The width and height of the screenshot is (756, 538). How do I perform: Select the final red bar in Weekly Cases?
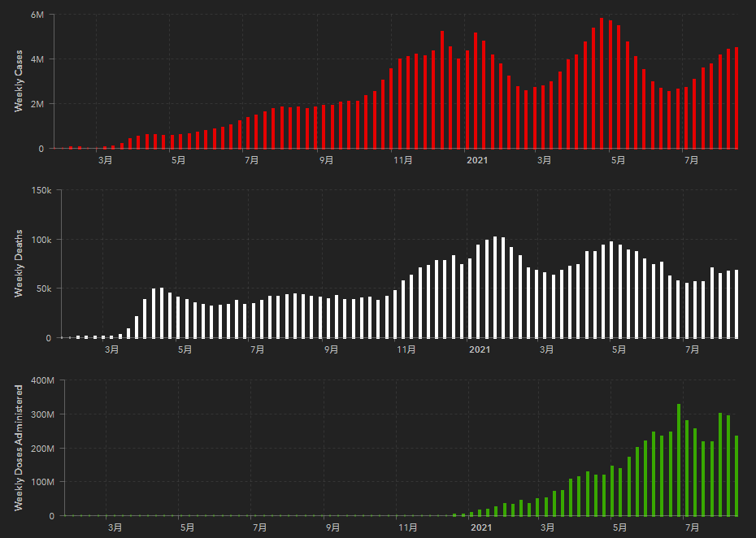click(x=736, y=98)
